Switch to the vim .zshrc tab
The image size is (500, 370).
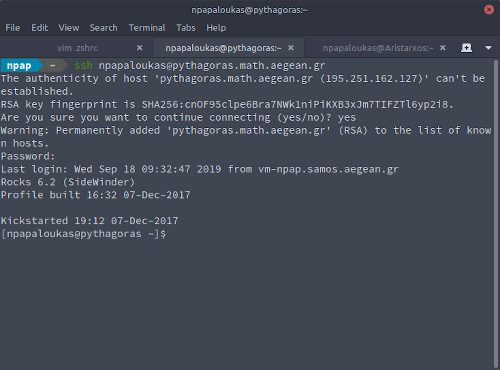pos(77,48)
